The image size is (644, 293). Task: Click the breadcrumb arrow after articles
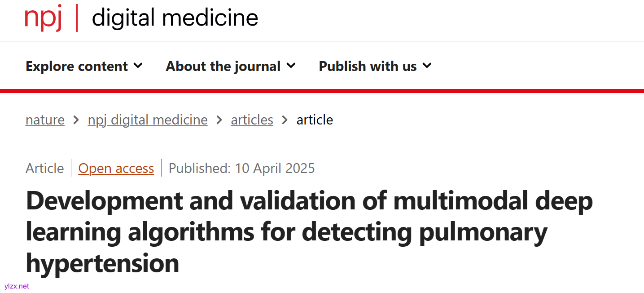pyautogui.click(x=285, y=120)
